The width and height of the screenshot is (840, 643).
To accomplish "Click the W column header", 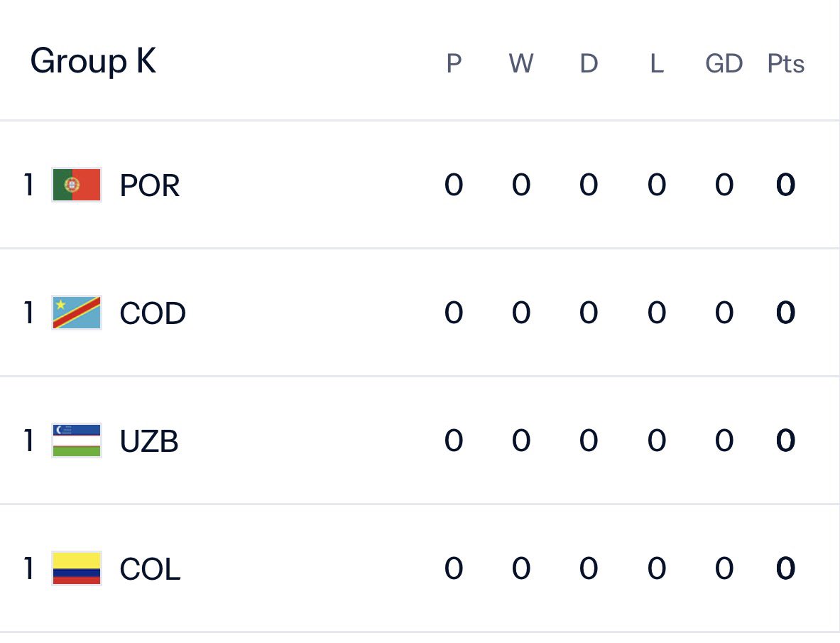I will pyautogui.click(x=521, y=64).
